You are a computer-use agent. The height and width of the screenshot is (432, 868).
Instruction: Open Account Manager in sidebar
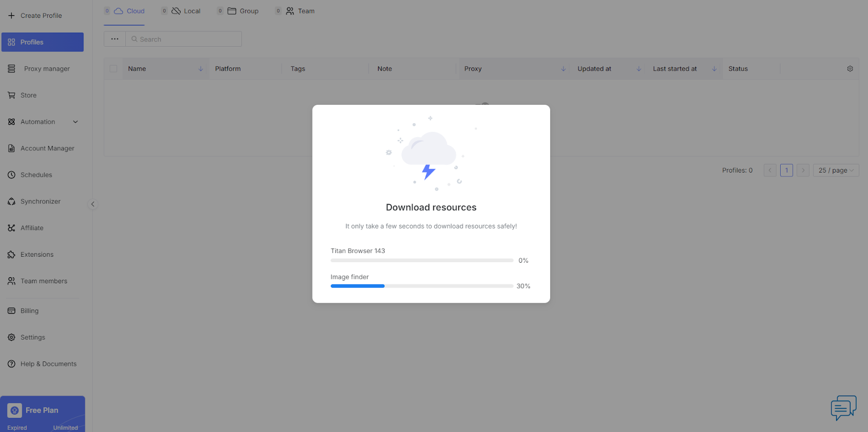coord(47,148)
